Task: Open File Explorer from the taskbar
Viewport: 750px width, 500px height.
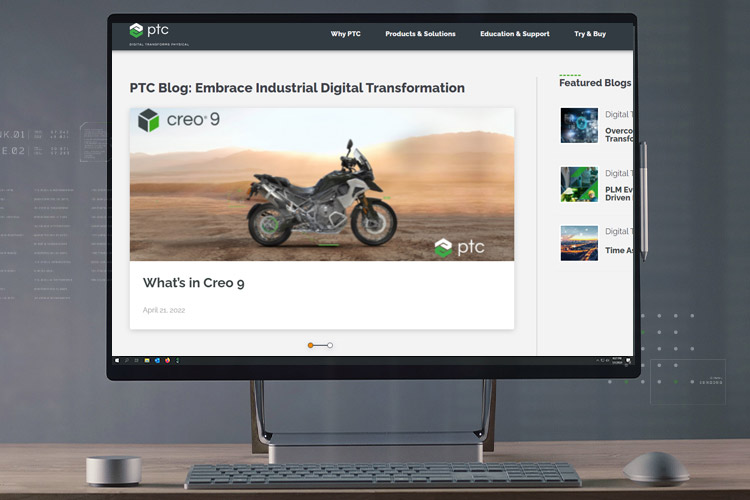Action: [147, 360]
